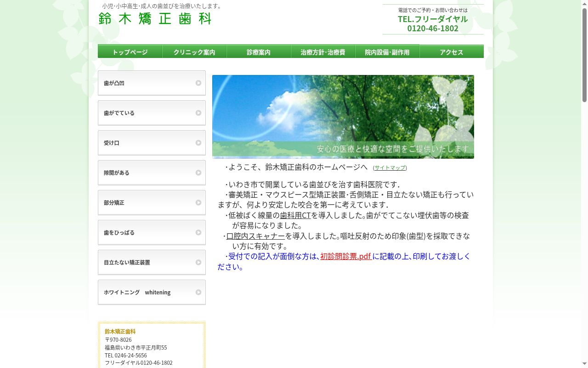Click the arrow icon on 歯が凸凹 button
Image resolution: width=588 pixels, height=368 pixels.
198,83
